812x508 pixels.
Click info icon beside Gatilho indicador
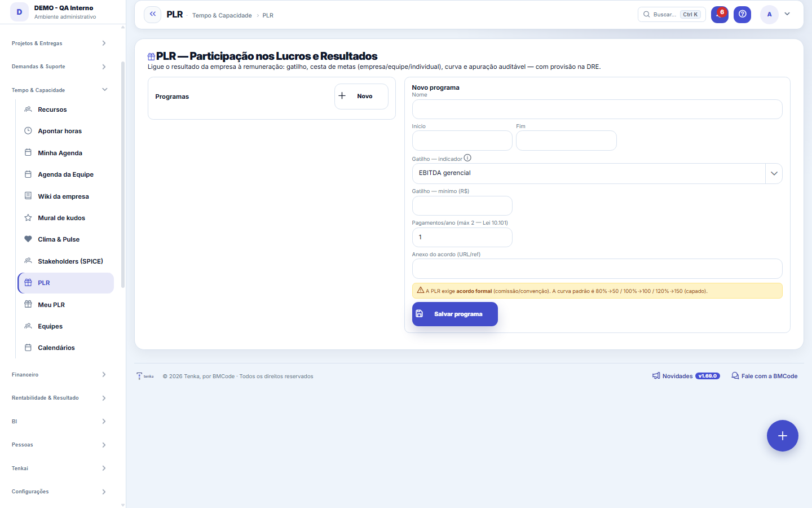click(x=467, y=158)
